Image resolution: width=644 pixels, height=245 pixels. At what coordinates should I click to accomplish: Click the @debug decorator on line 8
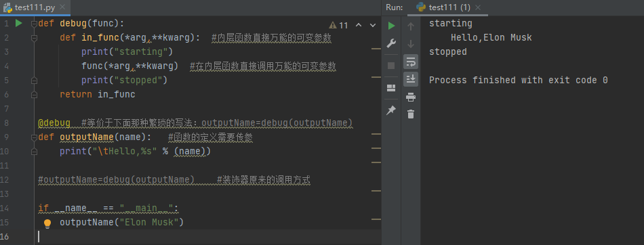54,123
